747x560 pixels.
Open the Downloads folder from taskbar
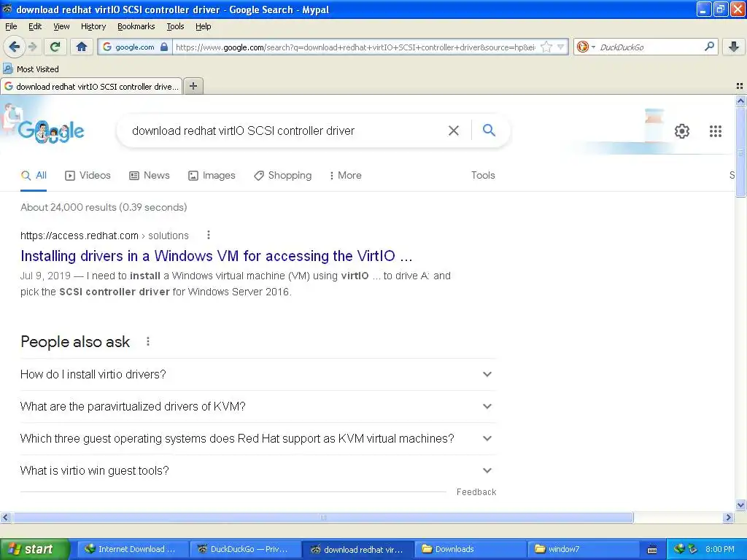[x=471, y=549]
